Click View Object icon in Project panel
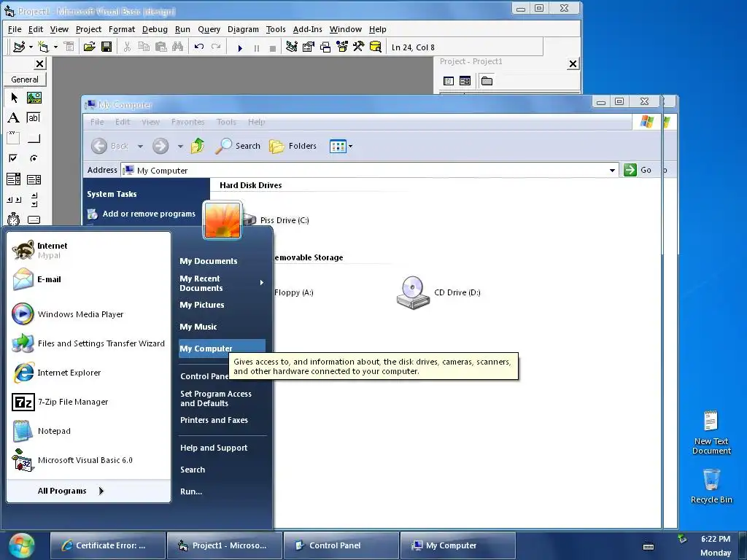The width and height of the screenshot is (747, 560). pos(465,81)
